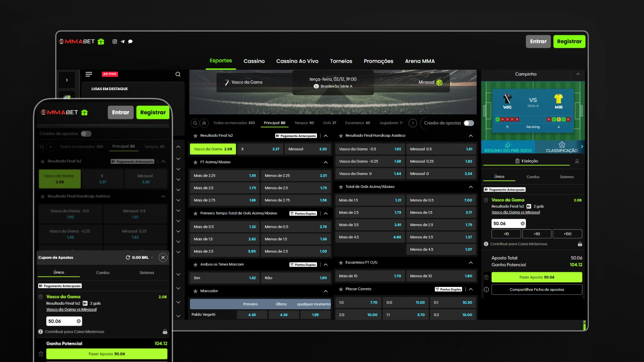Toggle Contribuir para Caixa Misteriosa lock

coord(580,244)
